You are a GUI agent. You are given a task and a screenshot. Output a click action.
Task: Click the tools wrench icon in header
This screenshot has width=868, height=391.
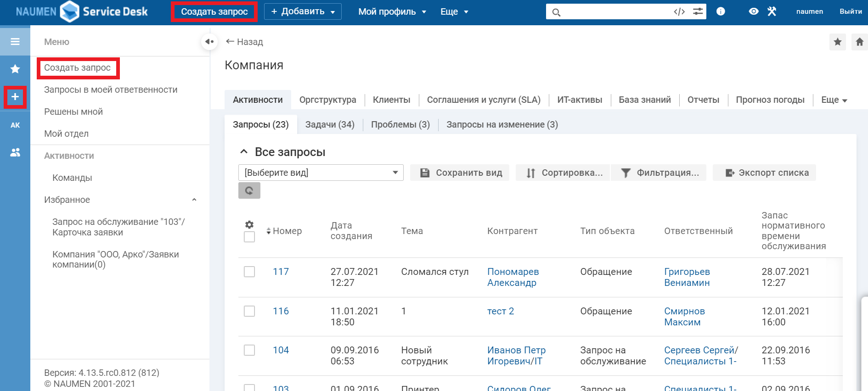pyautogui.click(x=772, y=11)
